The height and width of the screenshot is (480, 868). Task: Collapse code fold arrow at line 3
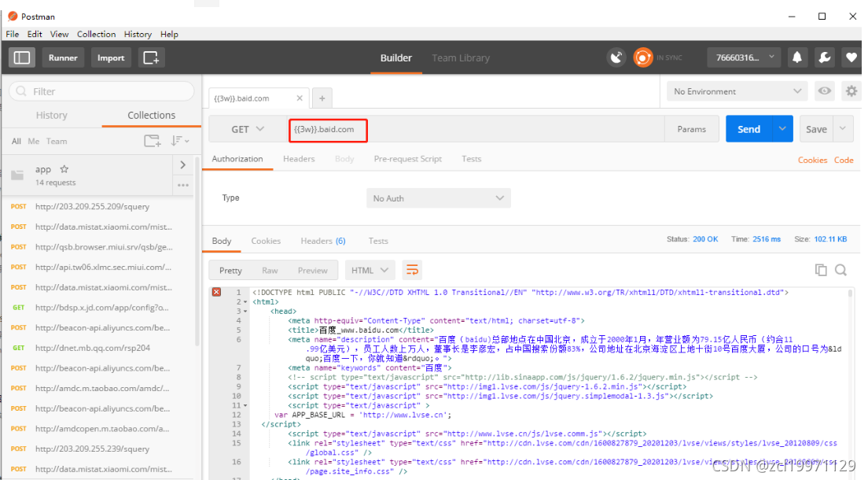[245, 312]
